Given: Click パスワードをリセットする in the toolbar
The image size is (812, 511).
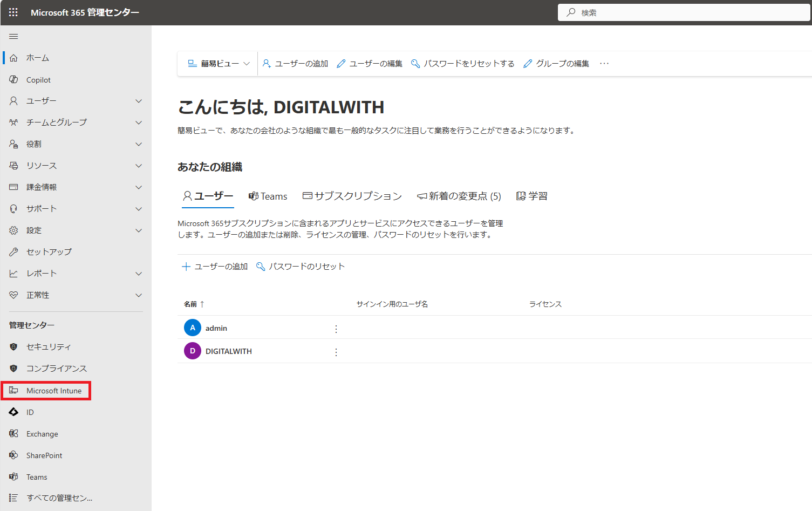Looking at the screenshot, I should 463,64.
